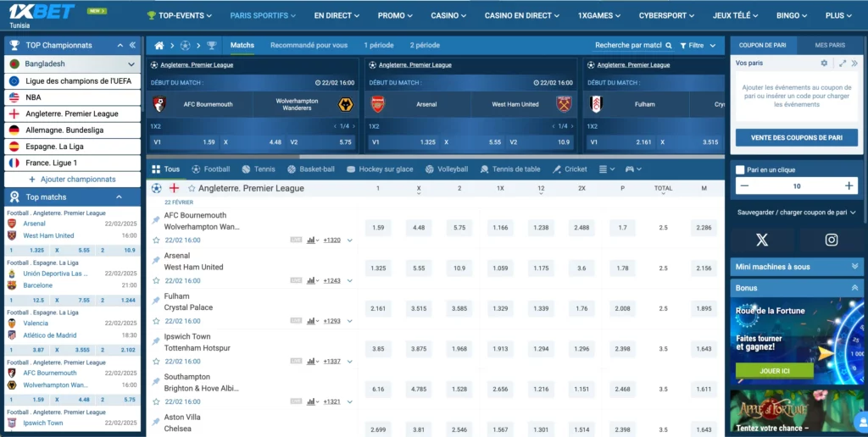Open Espagne. La Liga championship

coord(73,147)
